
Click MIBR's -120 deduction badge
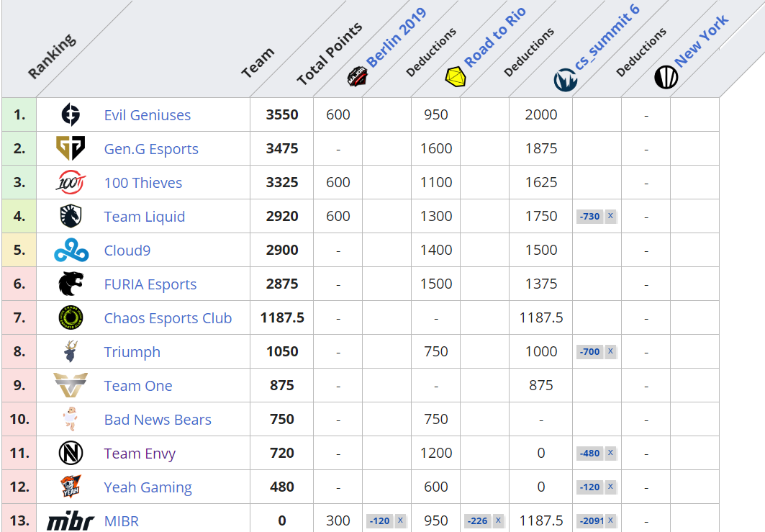click(x=379, y=520)
